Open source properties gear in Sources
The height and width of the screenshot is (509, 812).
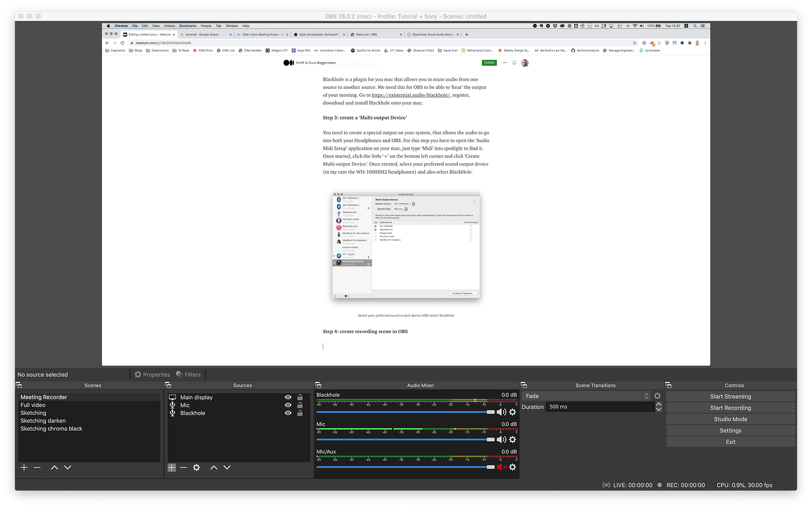pyautogui.click(x=197, y=467)
